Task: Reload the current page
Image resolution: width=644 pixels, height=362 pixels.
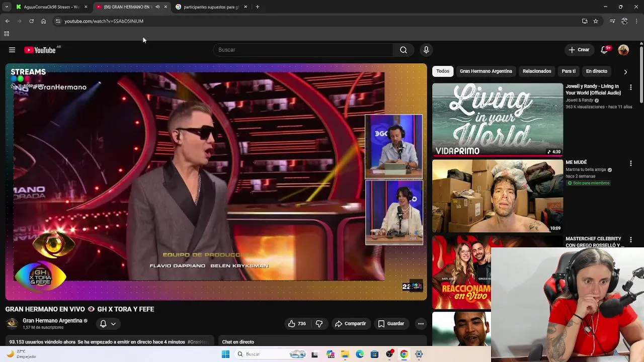Action: pyautogui.click(x=31, y=21)
